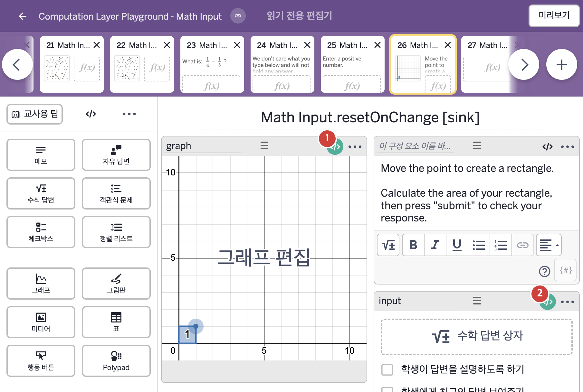
Task: Open the graph component more-options menu
Action: coord(355,147)
